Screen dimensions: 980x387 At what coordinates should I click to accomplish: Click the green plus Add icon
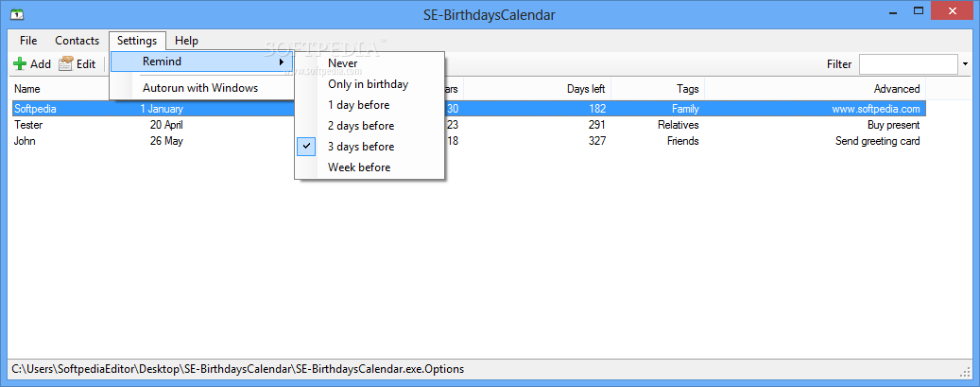(20, 64)
